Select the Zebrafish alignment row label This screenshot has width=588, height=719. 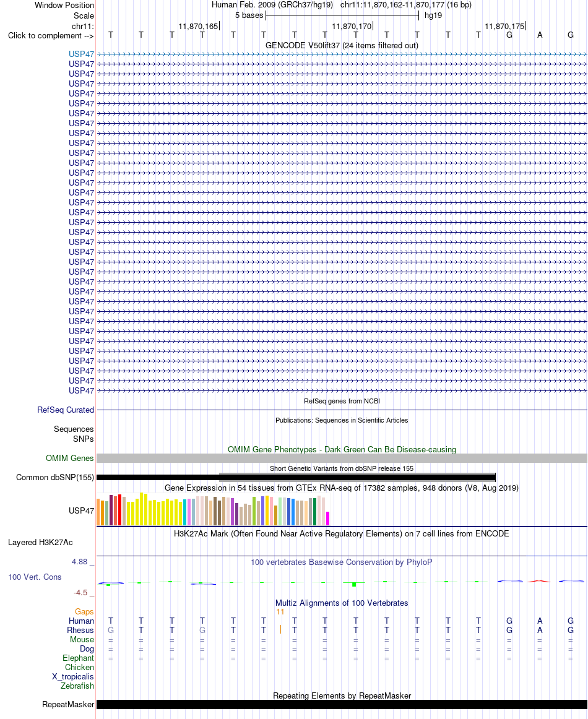[x=77, y=686]
